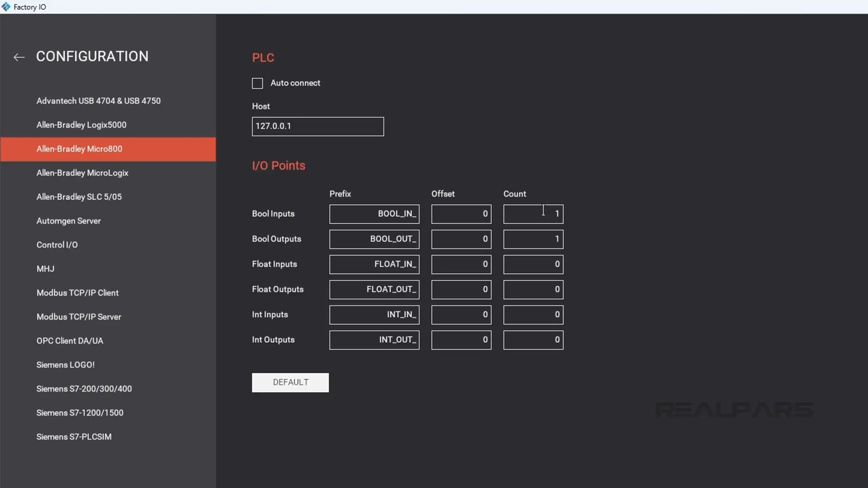The width and height of the screenshot is (868, 488).
Task: Edit Float Outputs prefix field FLOAT_OUT_
Action: coord(374,290)
